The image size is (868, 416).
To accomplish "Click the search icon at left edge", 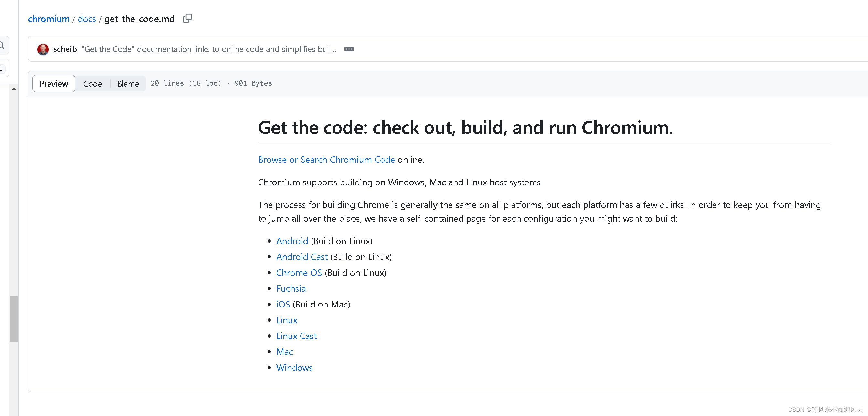I will (2, 45).
